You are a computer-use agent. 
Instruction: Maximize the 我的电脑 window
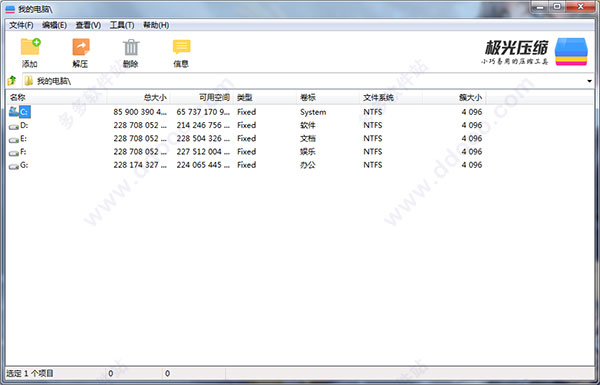tap(557, 7)
